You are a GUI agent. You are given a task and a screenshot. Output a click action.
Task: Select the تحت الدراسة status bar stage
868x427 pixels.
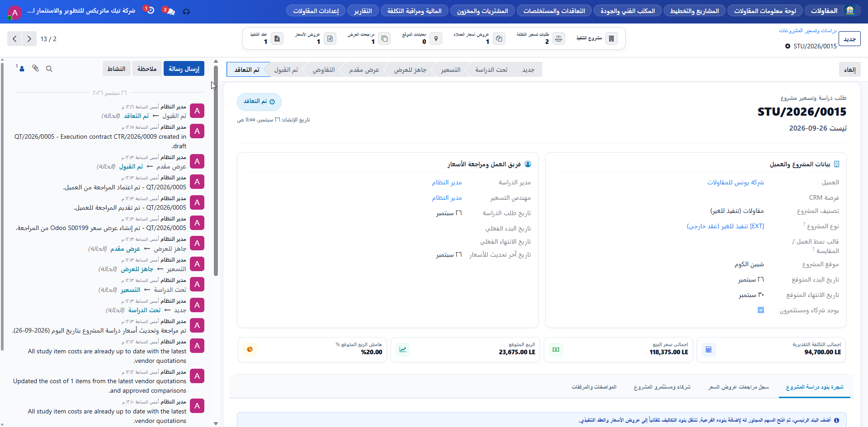pos(491,70)
